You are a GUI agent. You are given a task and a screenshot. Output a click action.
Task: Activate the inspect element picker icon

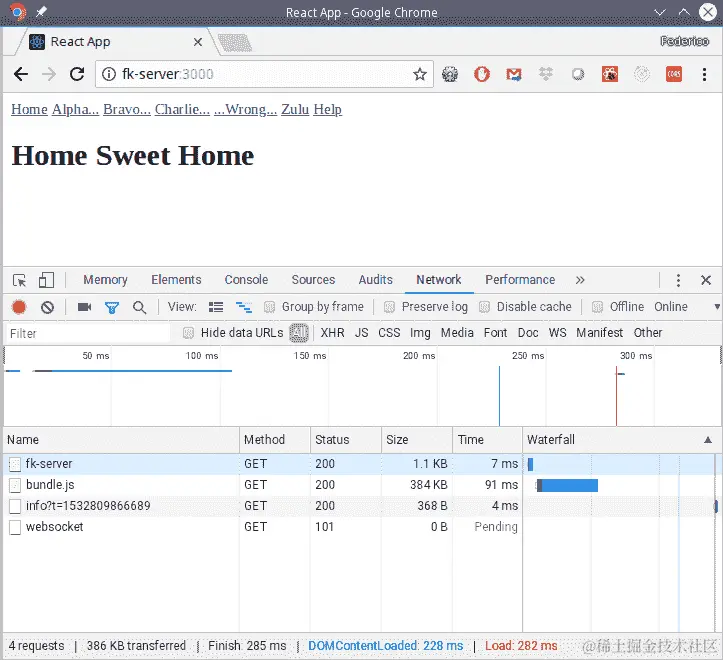click(x=19, y=280)
